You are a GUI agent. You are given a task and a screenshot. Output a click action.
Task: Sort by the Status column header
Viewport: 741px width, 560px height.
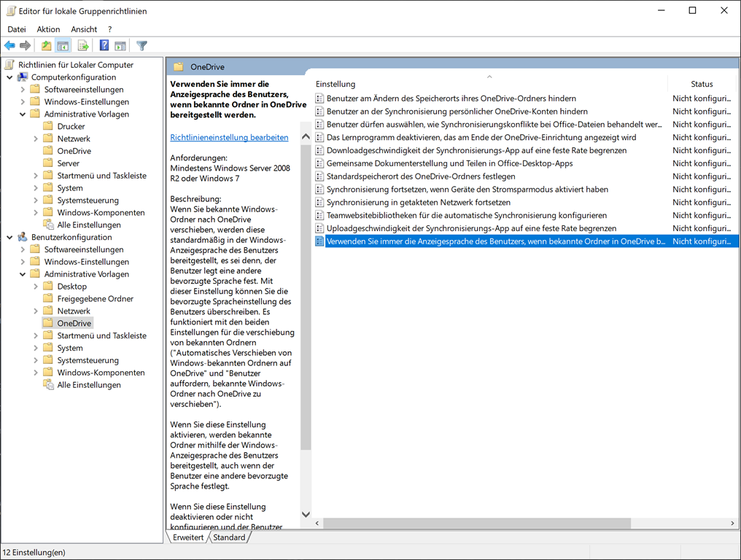(701, 84)
